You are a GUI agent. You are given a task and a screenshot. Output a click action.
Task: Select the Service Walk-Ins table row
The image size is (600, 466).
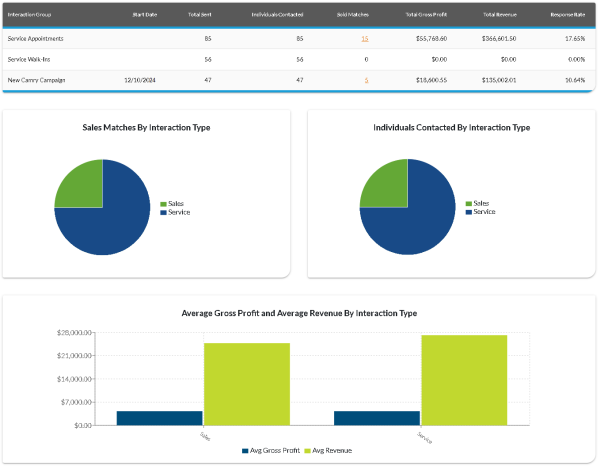(28, 59)
